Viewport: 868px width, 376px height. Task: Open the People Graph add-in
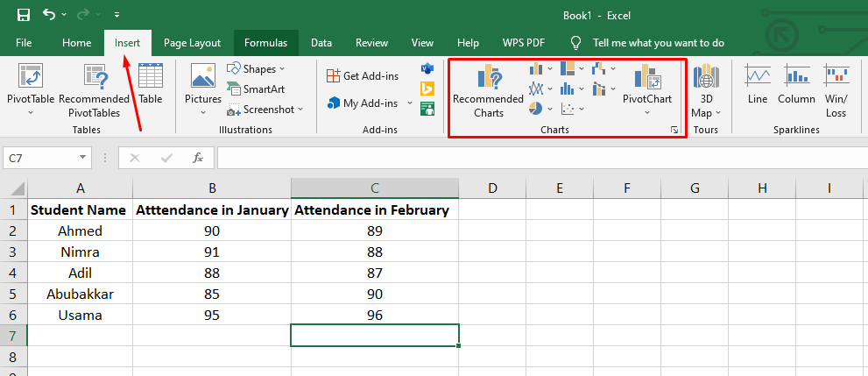pos(427,109)
